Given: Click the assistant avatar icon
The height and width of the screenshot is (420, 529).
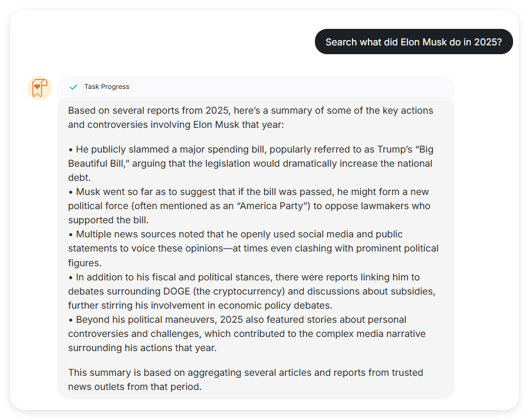Looking at the screenshot, I should [x=40, y=88].
